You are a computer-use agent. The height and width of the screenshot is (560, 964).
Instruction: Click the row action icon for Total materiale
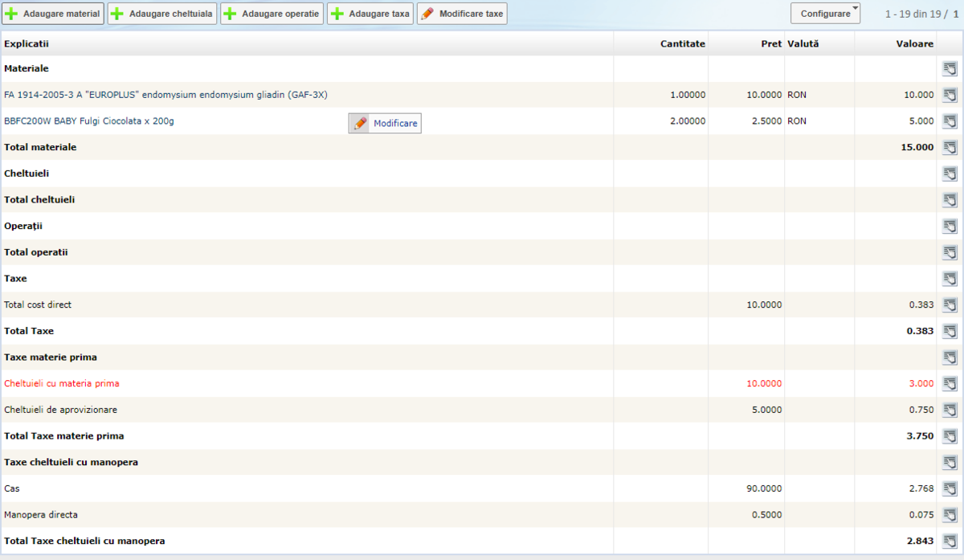950,147
